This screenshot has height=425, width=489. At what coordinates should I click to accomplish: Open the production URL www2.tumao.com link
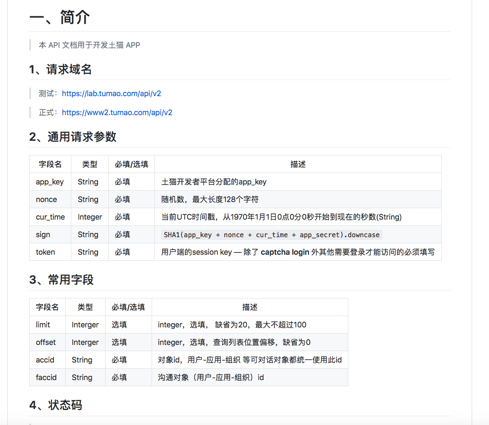pos(117,113)
